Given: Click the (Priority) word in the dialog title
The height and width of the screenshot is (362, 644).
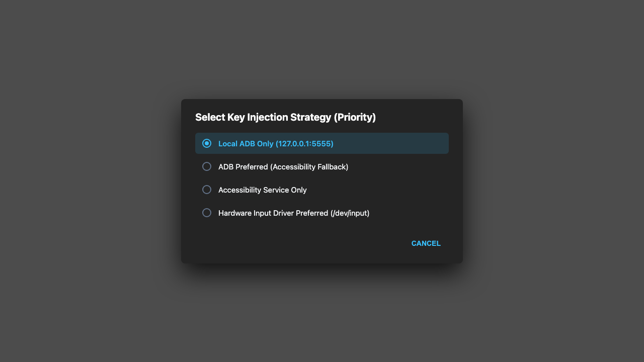Looking at the screenshot, I should (x=355, y=117).
